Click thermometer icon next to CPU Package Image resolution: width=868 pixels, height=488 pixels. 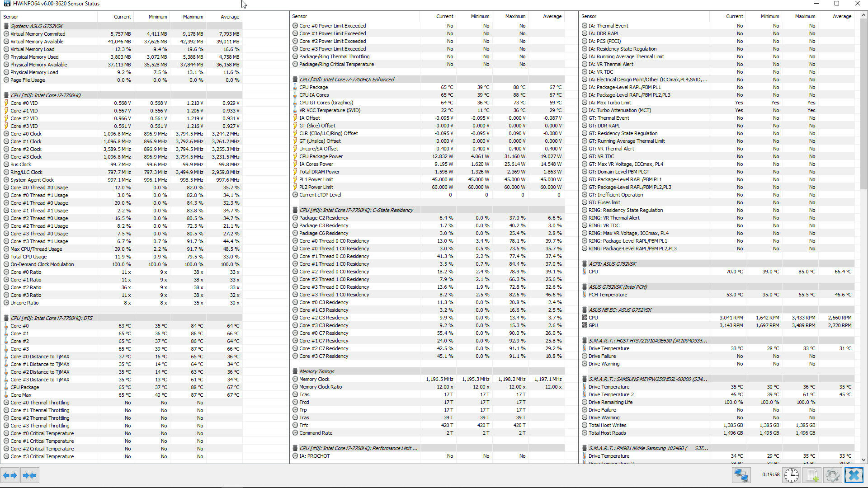pyautogui.click(x=295, y=87)
